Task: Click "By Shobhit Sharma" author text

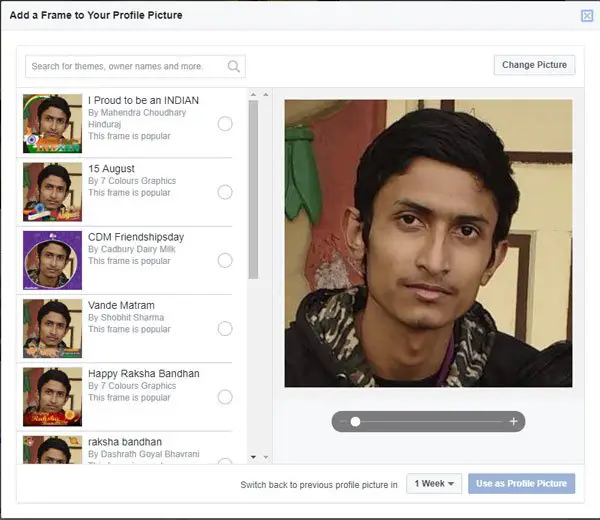Action: pos(126,317)
